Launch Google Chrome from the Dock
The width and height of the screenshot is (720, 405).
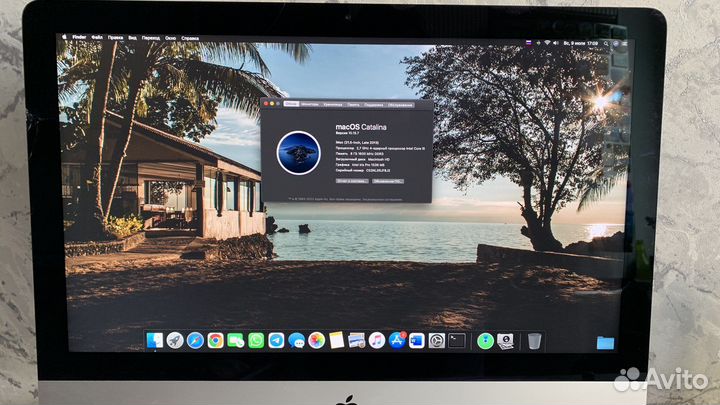pyautogui.click(x=215, y=341)
